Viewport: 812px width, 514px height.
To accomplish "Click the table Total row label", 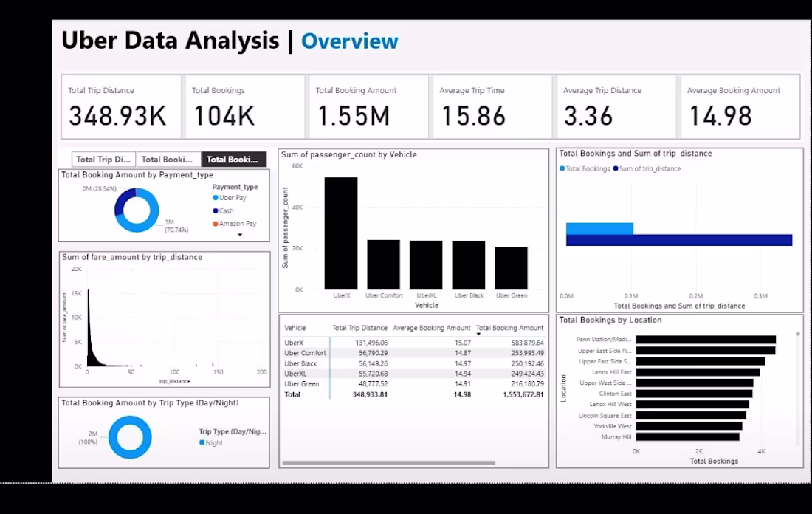I will [x=292, y=394].
